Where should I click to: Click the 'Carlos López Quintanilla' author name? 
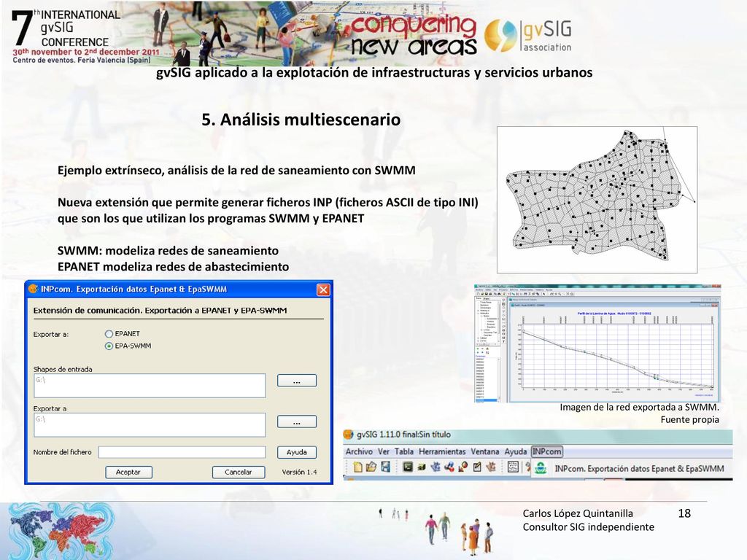click(x=578, y=513)
